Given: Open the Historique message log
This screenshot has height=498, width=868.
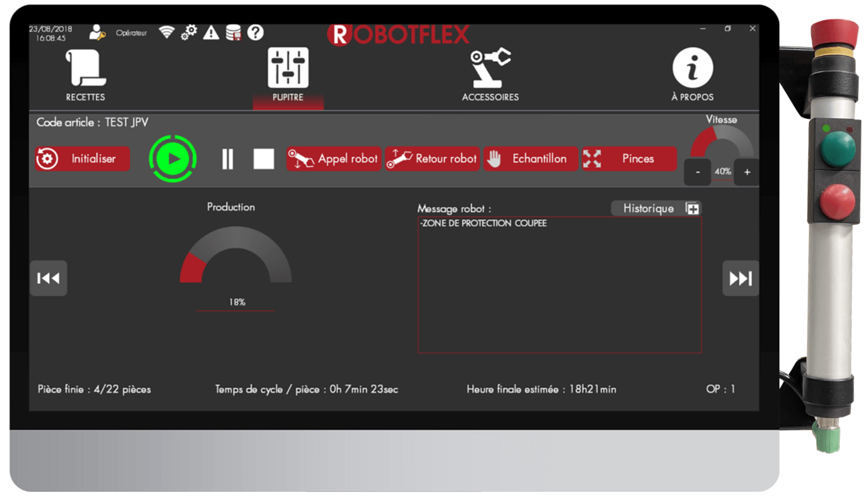Looking at the screenshot, I should (656, 209).
